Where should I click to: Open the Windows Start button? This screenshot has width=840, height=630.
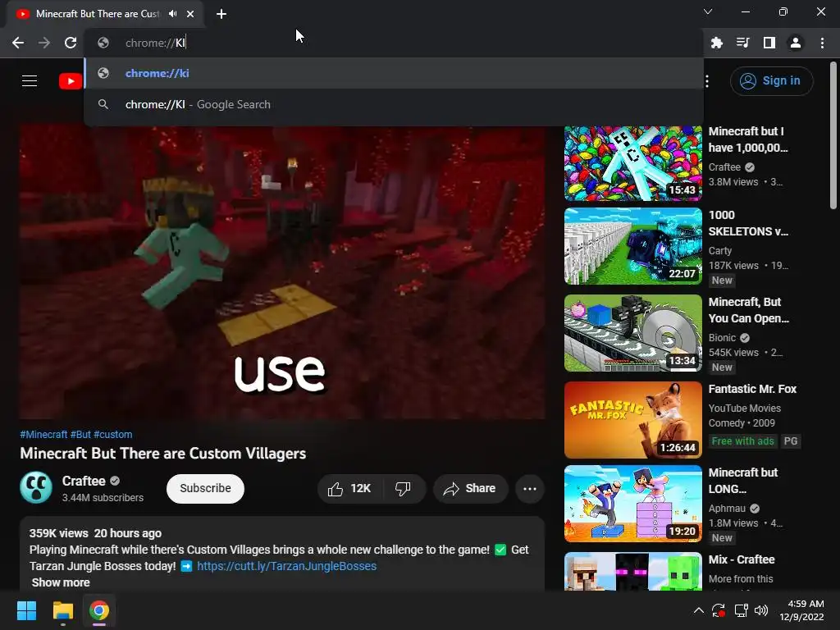pos(26,610)
